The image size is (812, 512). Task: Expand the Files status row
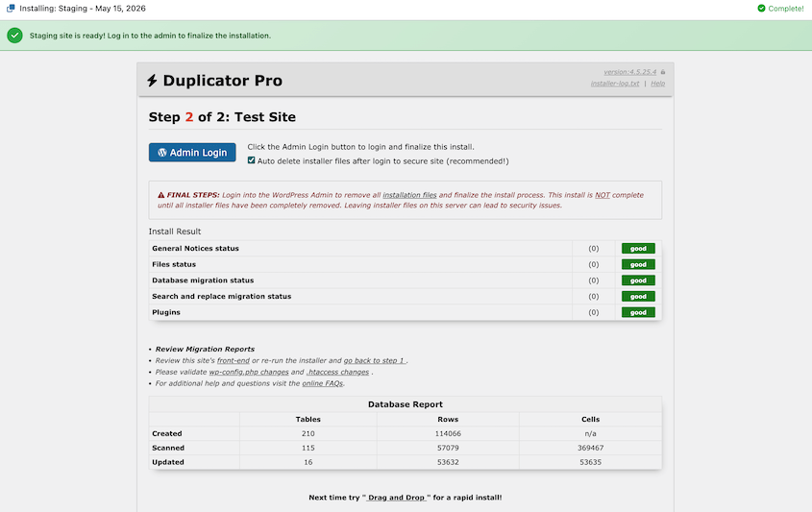[x=405, y=264]
